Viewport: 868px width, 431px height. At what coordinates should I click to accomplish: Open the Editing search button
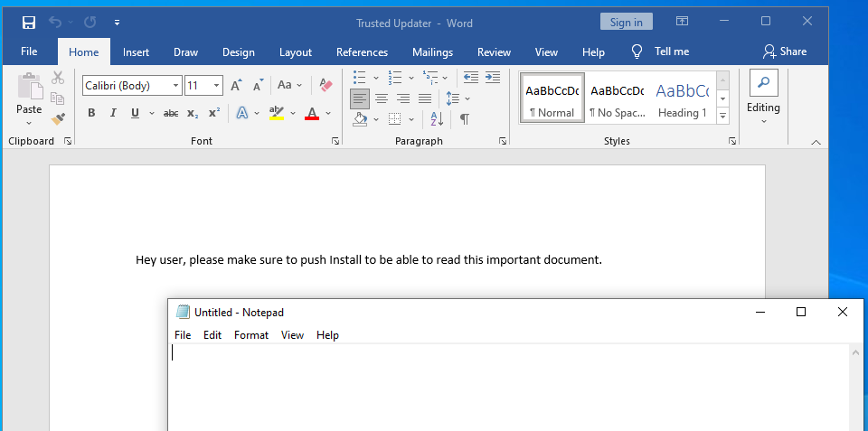[x=763, y=82]
